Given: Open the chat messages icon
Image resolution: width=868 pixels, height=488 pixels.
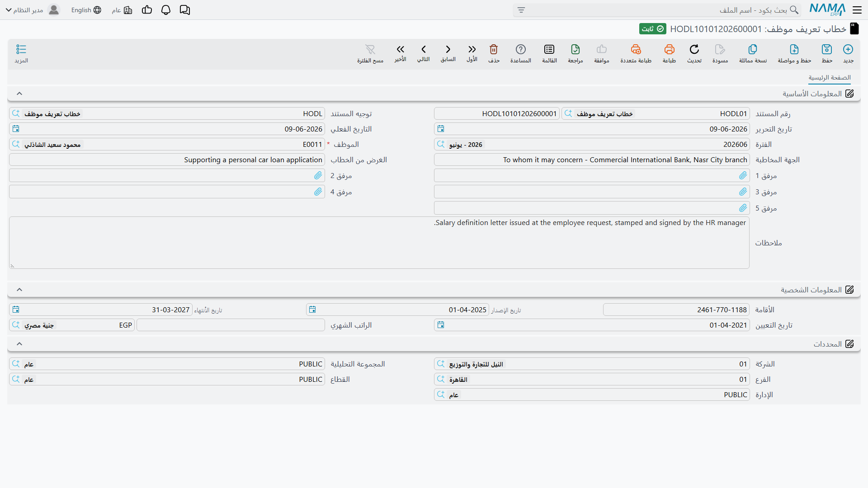Looking at the screenshot, I should [x=185, y=10].
